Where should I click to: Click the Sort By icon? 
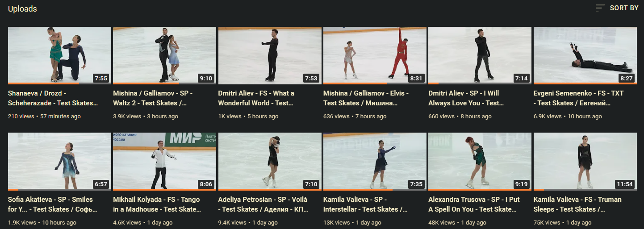point(600,8)
